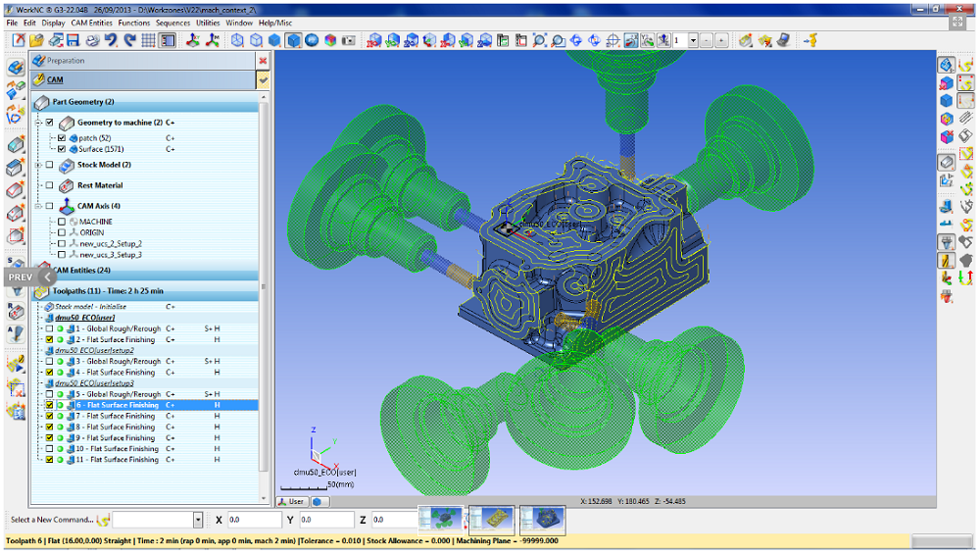Click the PREV button
The height and width of the screenshot is (554, 980).
coord(21,277)
